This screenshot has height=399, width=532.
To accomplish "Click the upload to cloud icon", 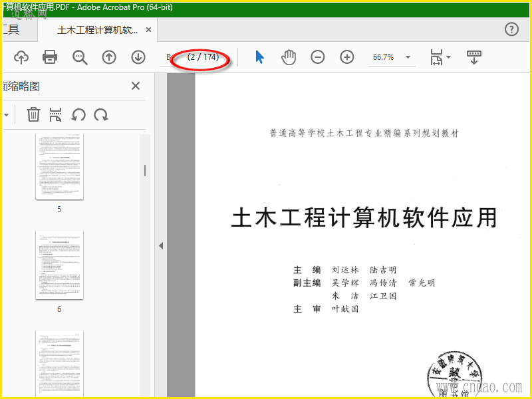I will click(x=21, y=57).
